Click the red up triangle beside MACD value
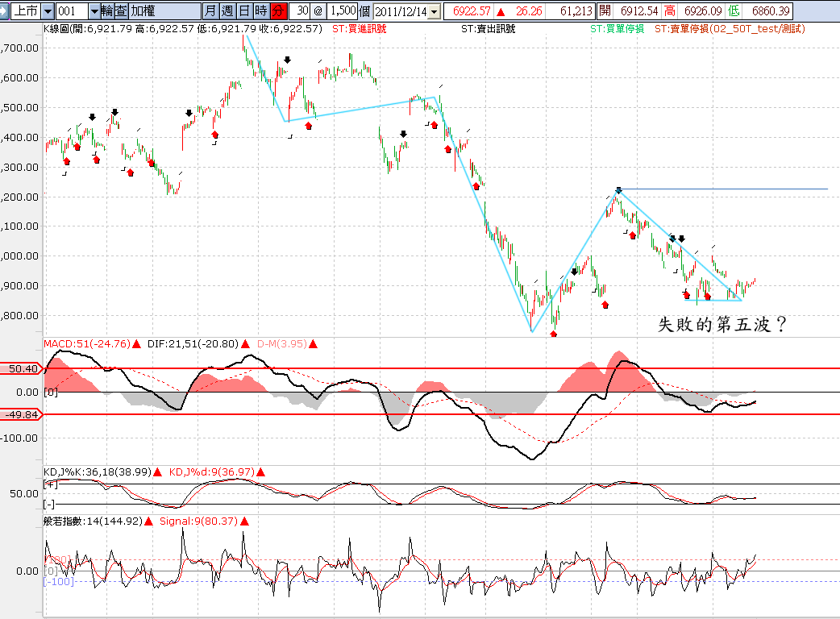840x619 pixels. click(x=136, y=344)
